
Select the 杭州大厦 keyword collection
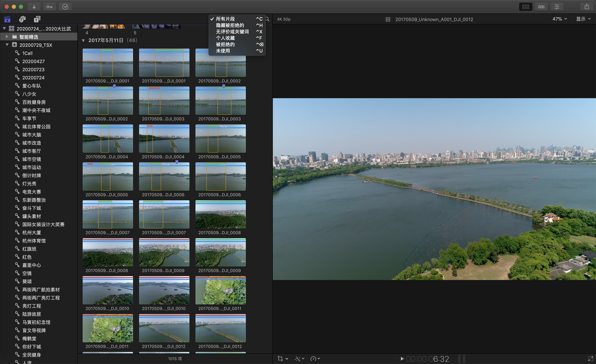tap(31, 233)
